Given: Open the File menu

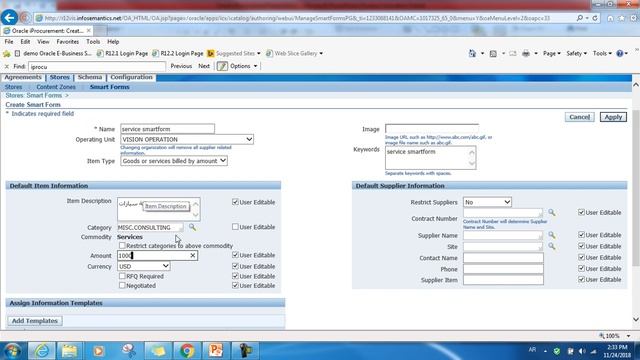Looking at the screenshot, I should pos(9,42).
